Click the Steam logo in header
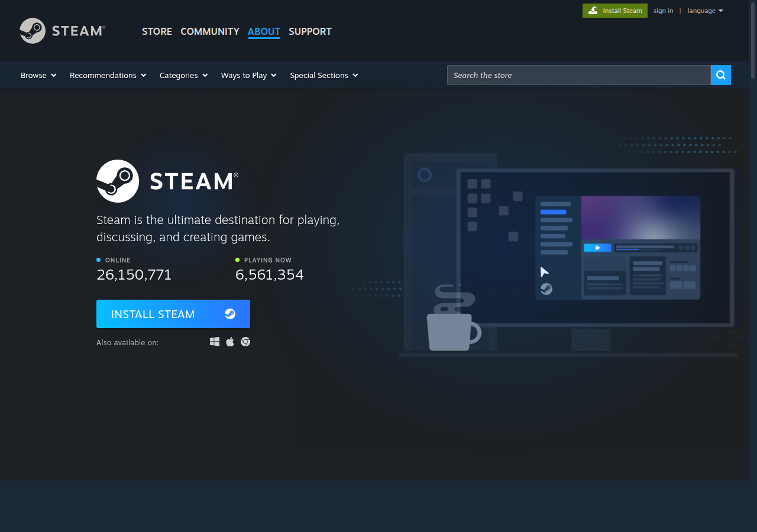Viewport: 757px width, 532px height. 63,31
